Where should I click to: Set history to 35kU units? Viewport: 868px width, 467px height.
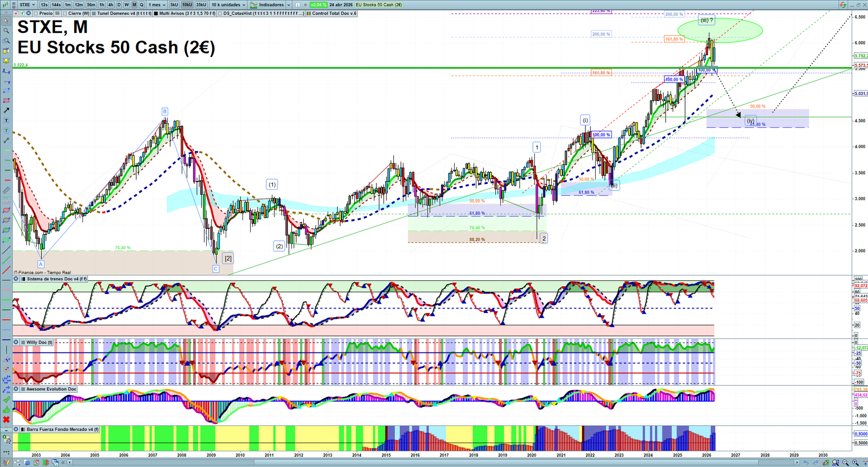(x=201, y=5)
